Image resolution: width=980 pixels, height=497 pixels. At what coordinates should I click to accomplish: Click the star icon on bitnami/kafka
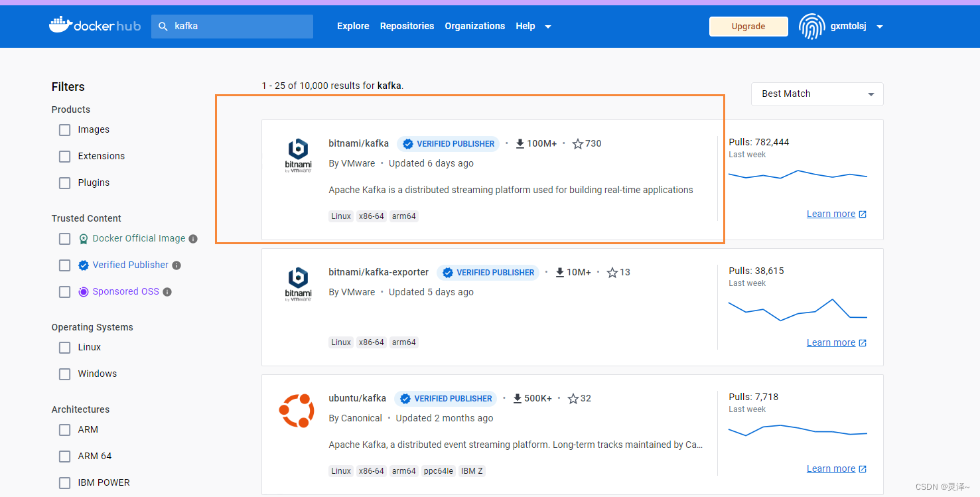pos(578,144)
